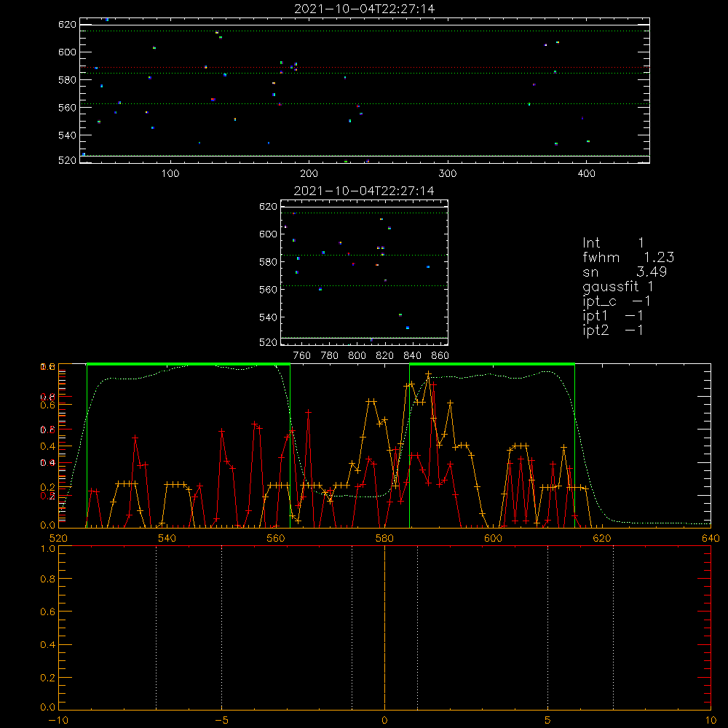Click x-axis label 540 on profile plot

(x=167, y=539)
